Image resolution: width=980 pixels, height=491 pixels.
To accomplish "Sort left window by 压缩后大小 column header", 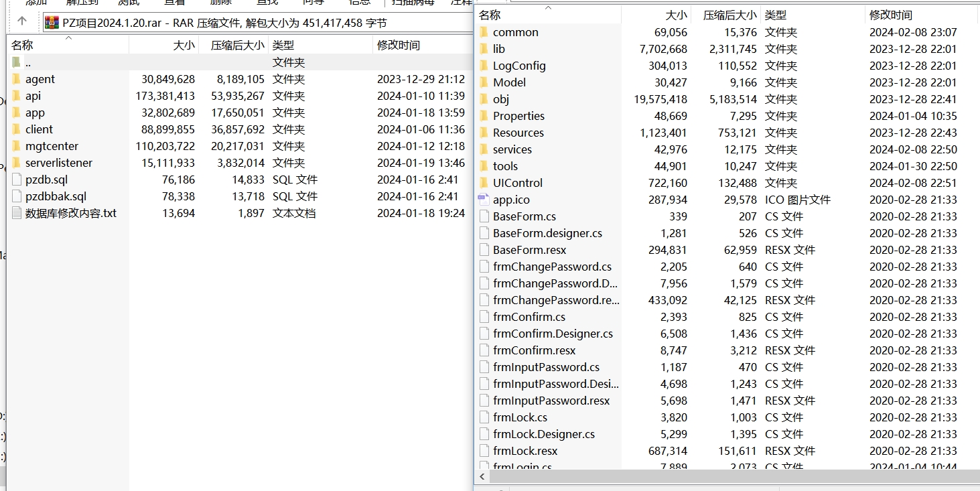I will click(234, 45).
